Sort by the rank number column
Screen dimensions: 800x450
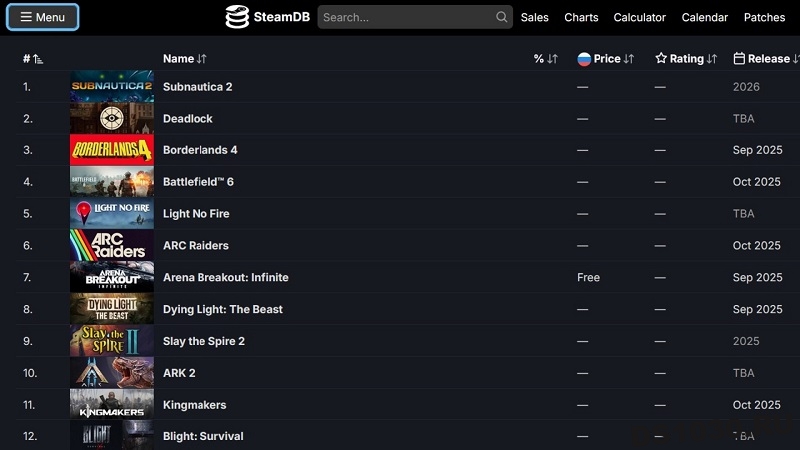(x=32, y=59)
